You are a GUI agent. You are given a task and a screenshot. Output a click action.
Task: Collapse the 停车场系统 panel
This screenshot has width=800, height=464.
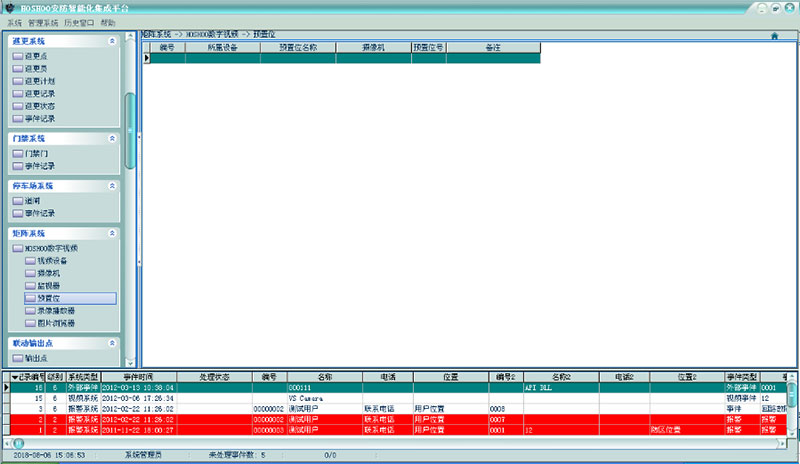point(112,186)
